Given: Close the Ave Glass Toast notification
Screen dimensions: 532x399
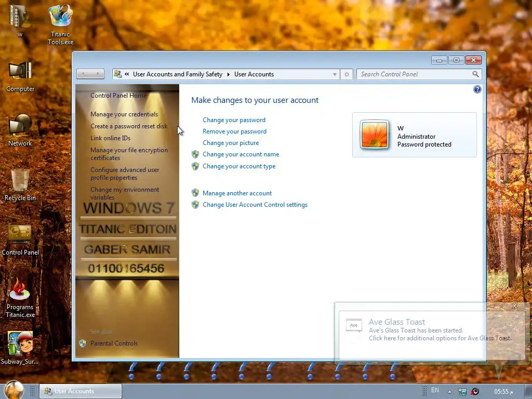Looking at the screenshot, I should (x=514, y=306).
